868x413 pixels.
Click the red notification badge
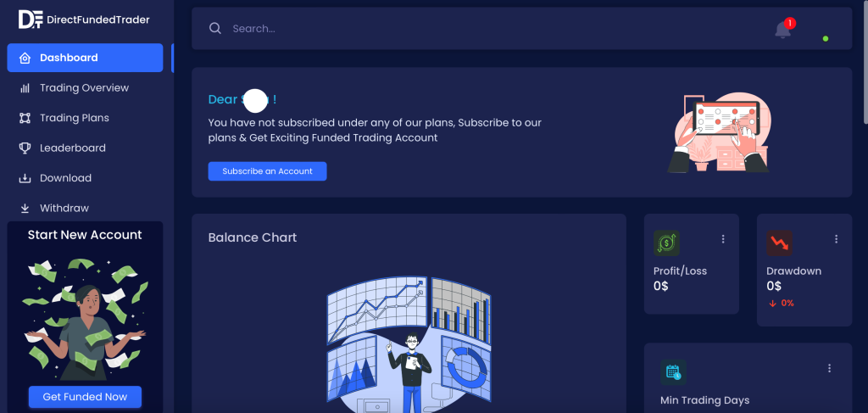pyautogui.click(x=790, y=23)
